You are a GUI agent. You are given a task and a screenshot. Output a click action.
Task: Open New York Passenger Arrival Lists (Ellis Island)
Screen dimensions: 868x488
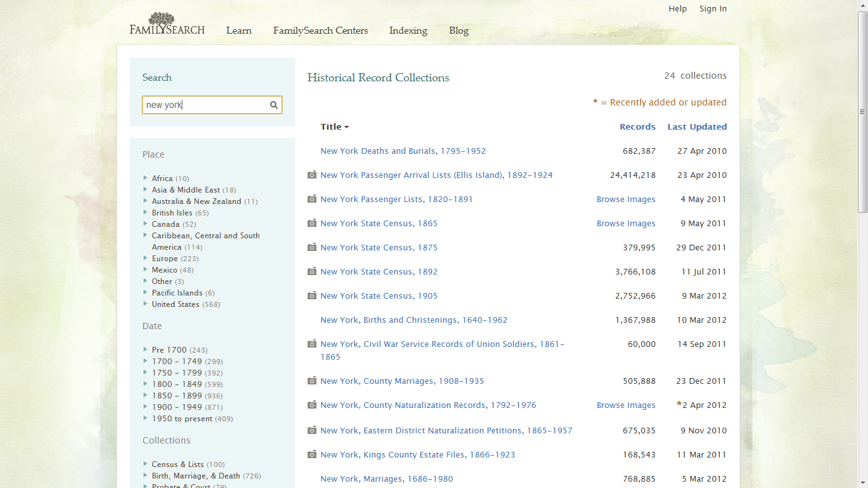[x=437, y=175]
